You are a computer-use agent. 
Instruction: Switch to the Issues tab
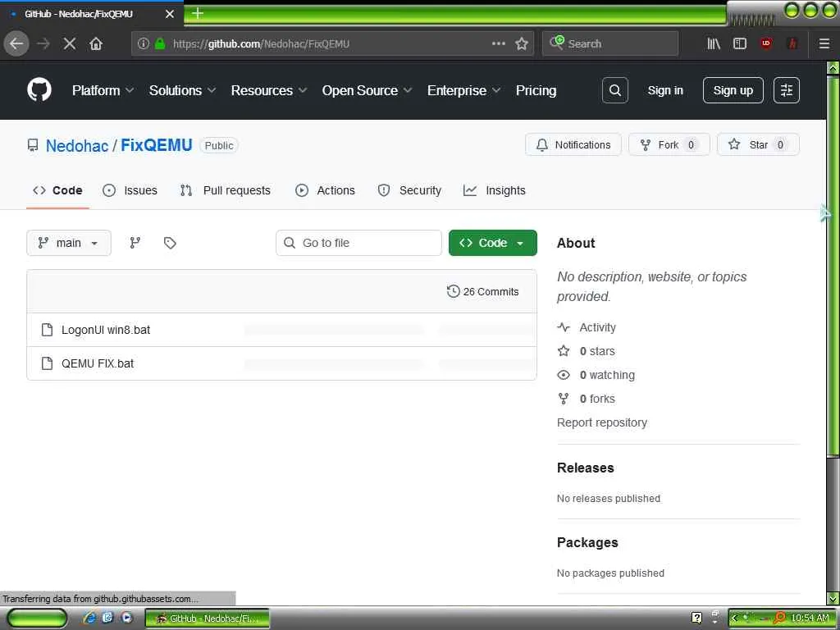pyautogui.click(x=130, y=190)
